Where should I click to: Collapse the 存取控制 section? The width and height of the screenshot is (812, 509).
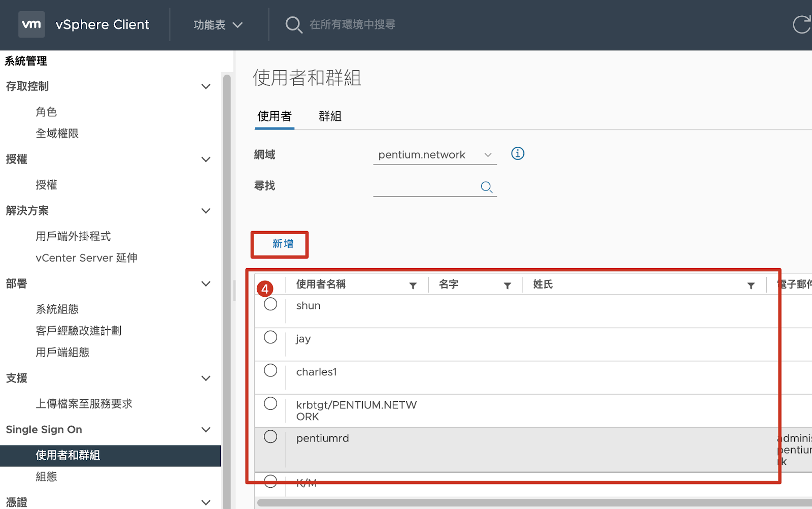206,86
